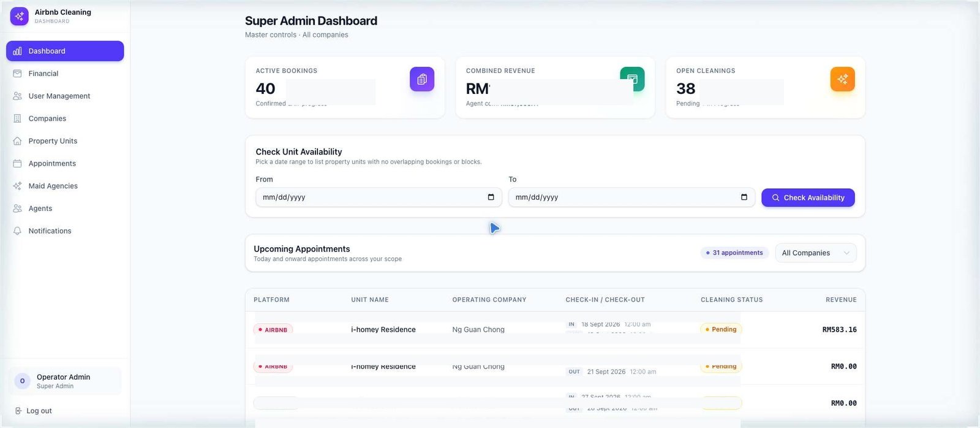Click the Operator Admin profile card

tap(65, 381)
